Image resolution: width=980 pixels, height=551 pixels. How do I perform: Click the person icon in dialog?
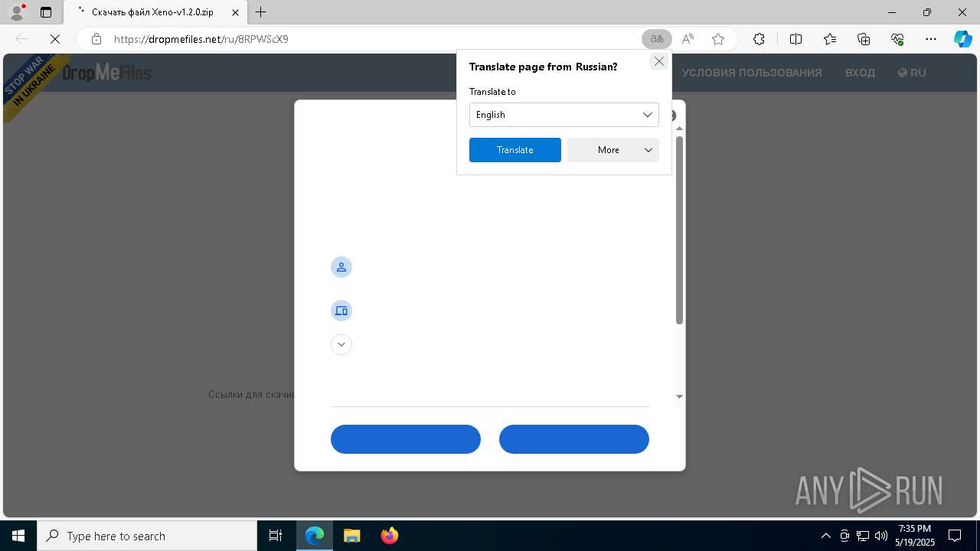(x=341, y=267)
